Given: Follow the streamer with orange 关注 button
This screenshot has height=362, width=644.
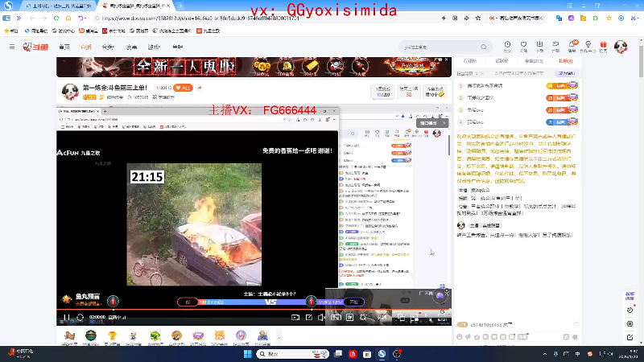Looking at the screenshot, I should click(184, 88).
